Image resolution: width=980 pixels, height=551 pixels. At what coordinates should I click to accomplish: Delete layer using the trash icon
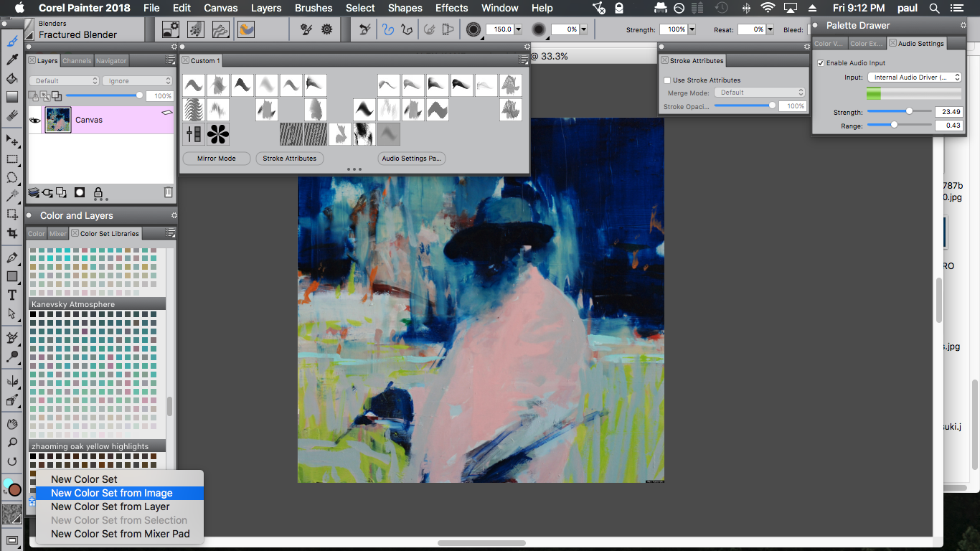[168, 192]
